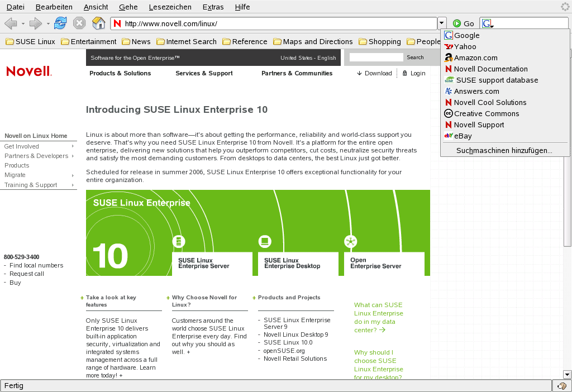Open the Bearbeiten menu
Viewport: 572px width, 392px height.
tap(54, 7)
